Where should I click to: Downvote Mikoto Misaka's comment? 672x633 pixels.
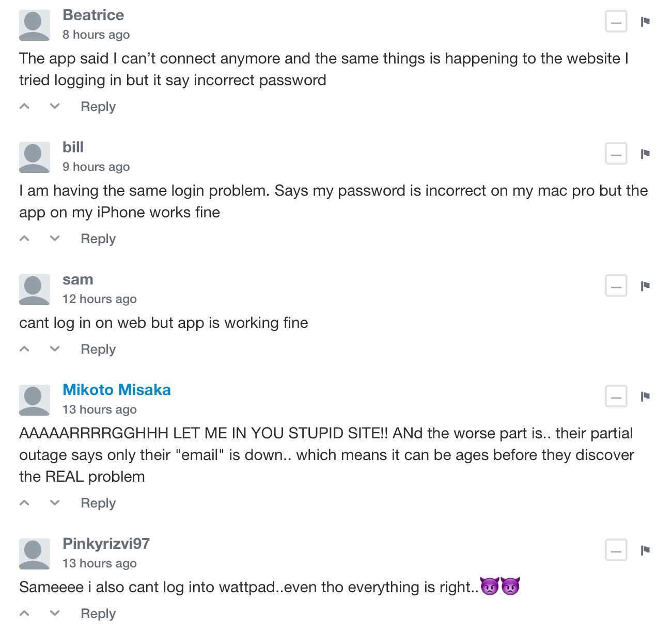(55, 503)
